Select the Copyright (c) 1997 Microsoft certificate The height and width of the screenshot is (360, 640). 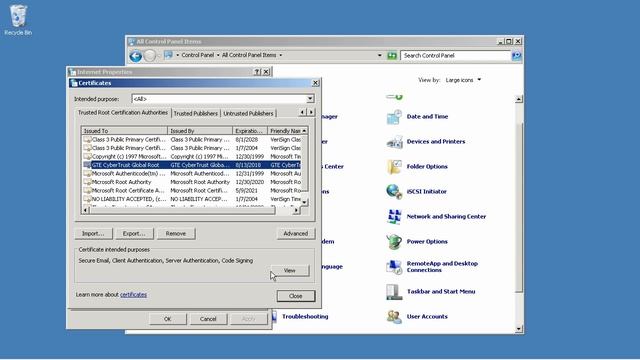click(x=192, y=156)
